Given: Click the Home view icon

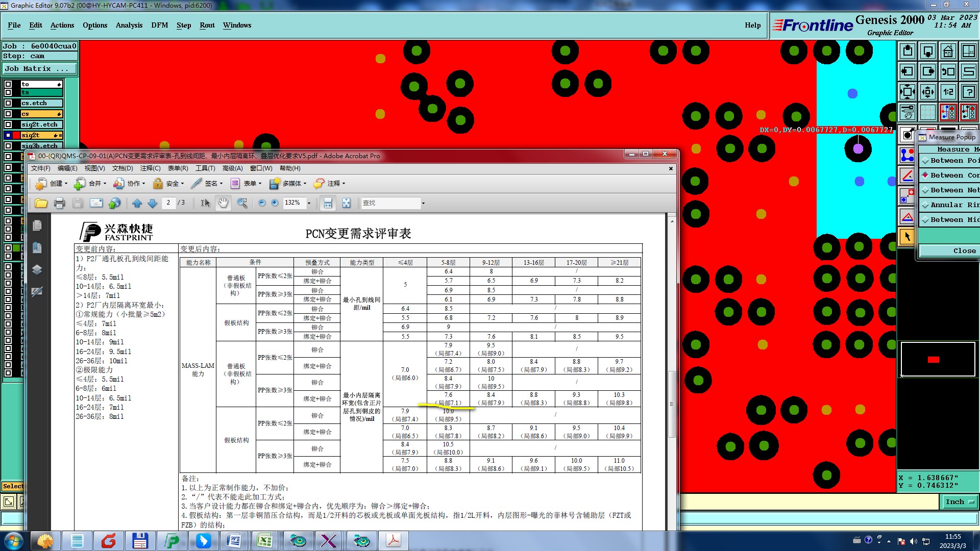Looking at the screenshot, I should click(948, 51).
